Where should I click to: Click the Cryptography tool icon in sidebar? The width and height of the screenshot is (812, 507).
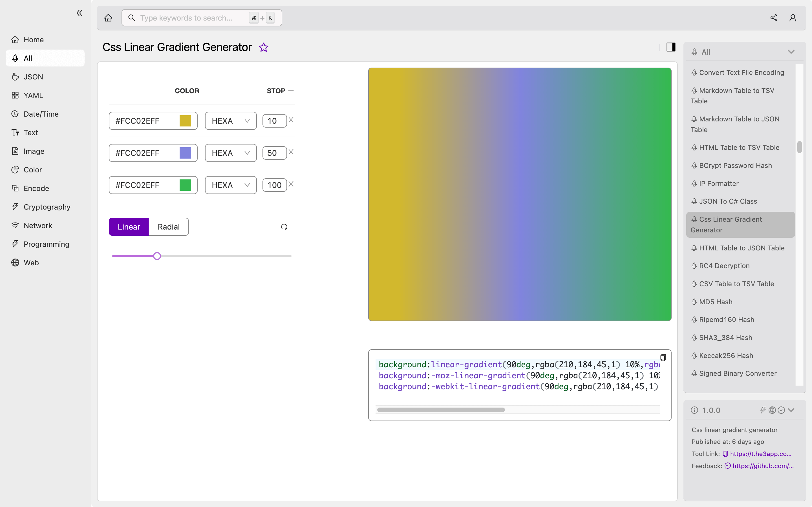[x=15, y=207]
